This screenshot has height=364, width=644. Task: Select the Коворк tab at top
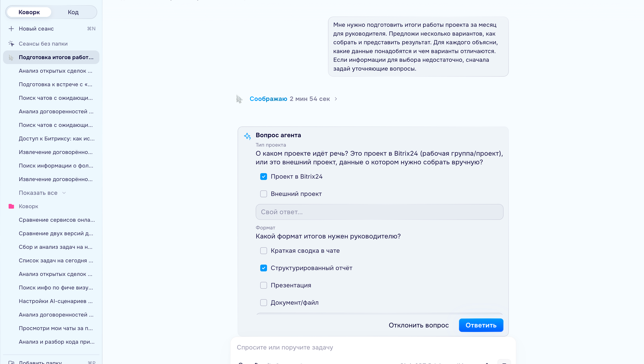pos(29,12)
